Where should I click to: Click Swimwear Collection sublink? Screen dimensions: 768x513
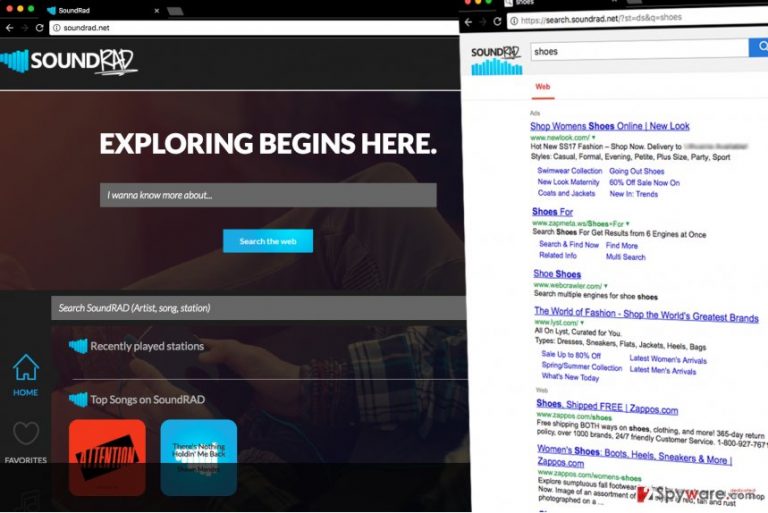[570, 171]
